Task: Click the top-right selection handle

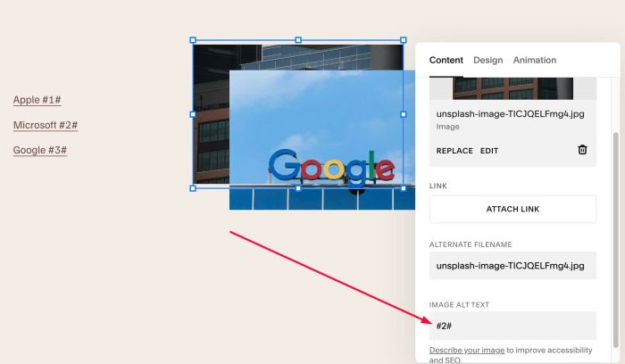Action: click(404, 40)
